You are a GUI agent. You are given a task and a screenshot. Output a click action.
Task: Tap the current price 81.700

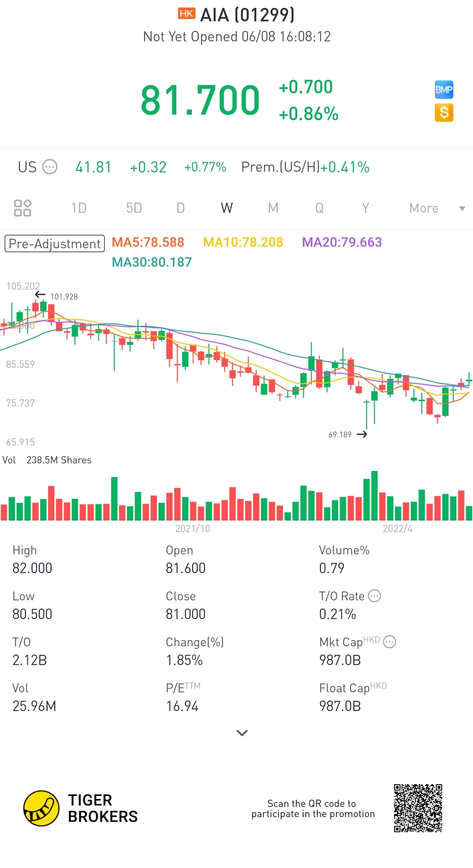coord(200,100)
